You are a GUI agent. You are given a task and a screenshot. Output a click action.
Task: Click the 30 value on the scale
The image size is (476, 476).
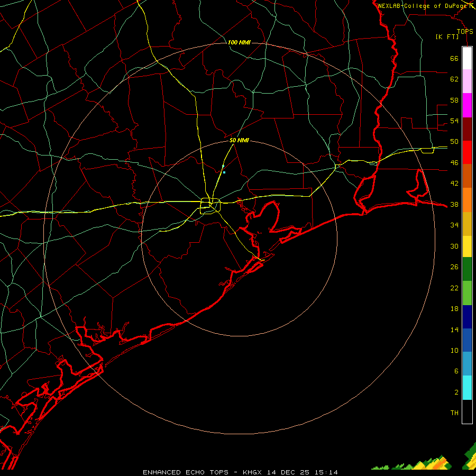454,246
